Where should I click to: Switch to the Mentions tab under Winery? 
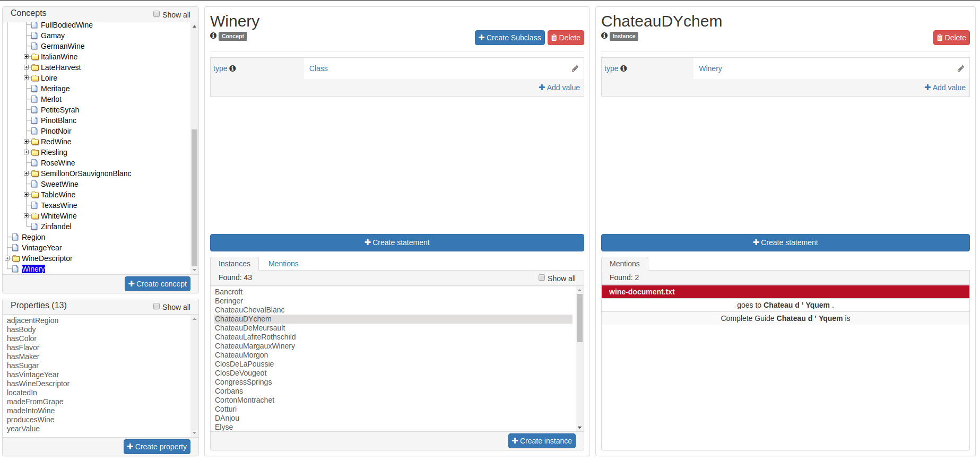coord(283,264)
